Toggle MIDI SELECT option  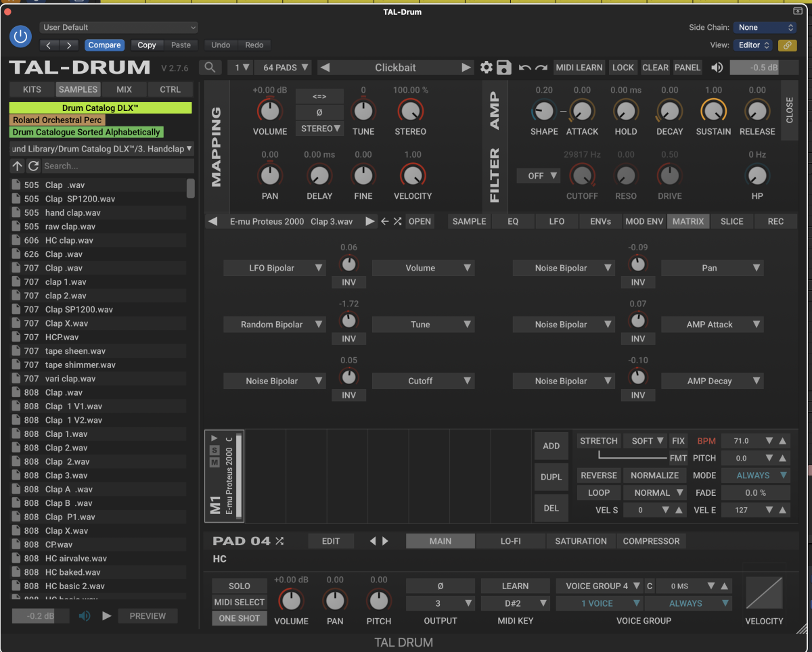[240, 602]
